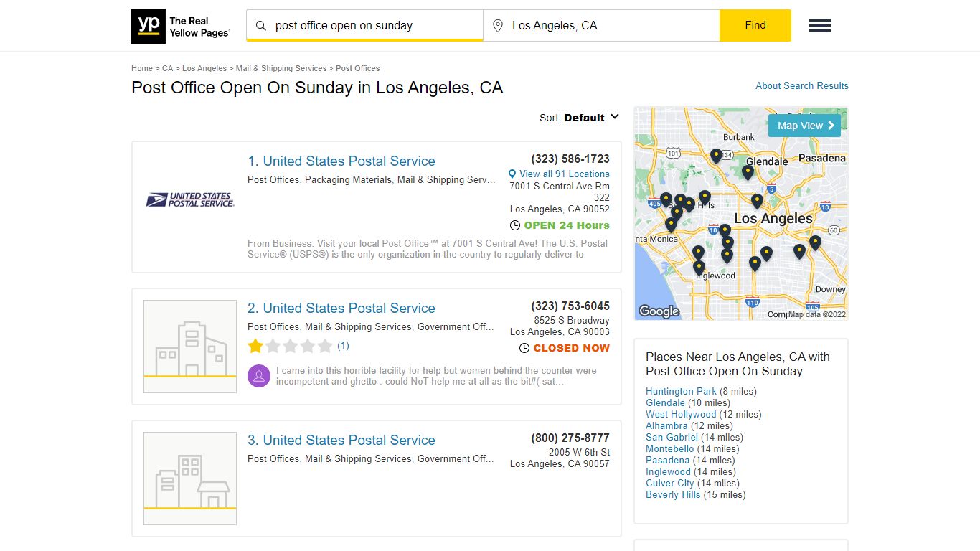The image size is (980, 551).
Task: Click the (1) review count link
Action: (343, 346)
